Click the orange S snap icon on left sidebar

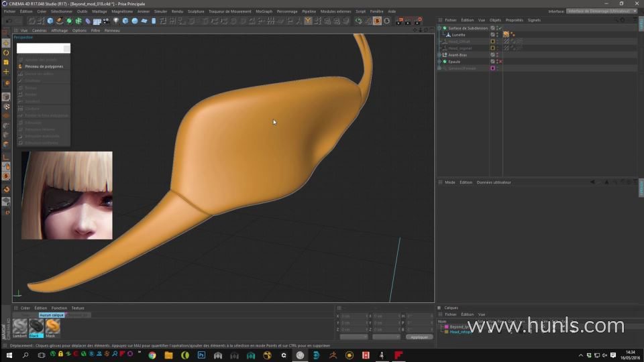coord(6,176)
